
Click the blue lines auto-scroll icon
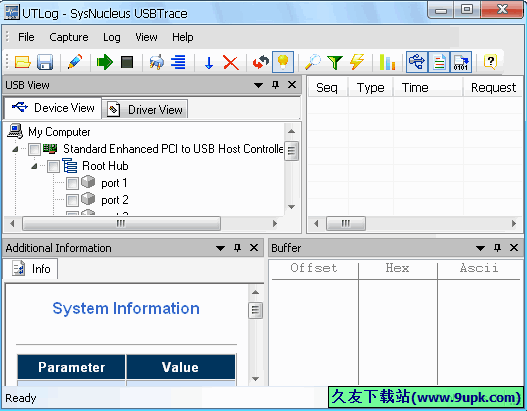(x=178, y=62)
